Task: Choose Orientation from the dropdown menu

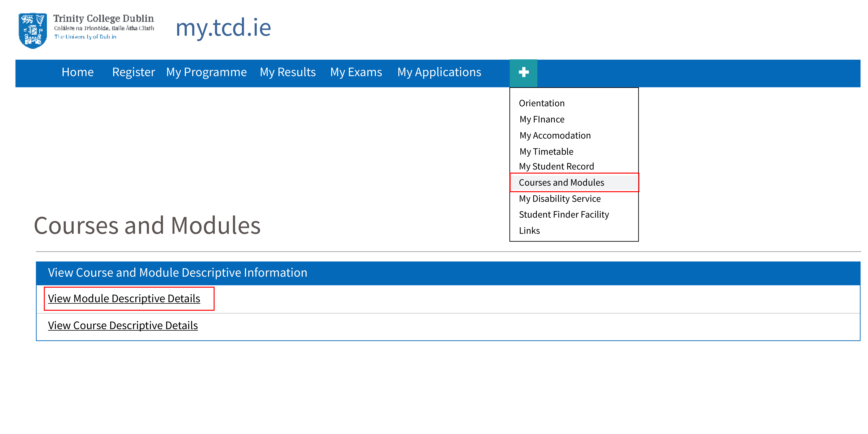Action: point(542,103)
